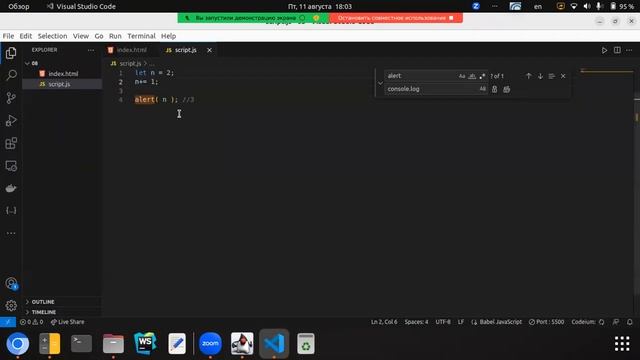Image resolution: width=640 pixels, height=360 pixels.
Task: Show additional views ellipsis in activity bar
Action: click(x=11, y=233)
